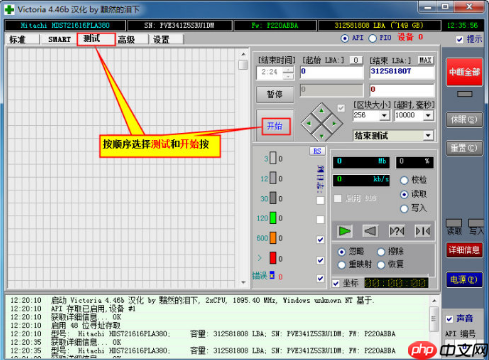Select the 忽略 ignore radio option
The width and height of the screenshot is (489, 360).
coord(341,252)
